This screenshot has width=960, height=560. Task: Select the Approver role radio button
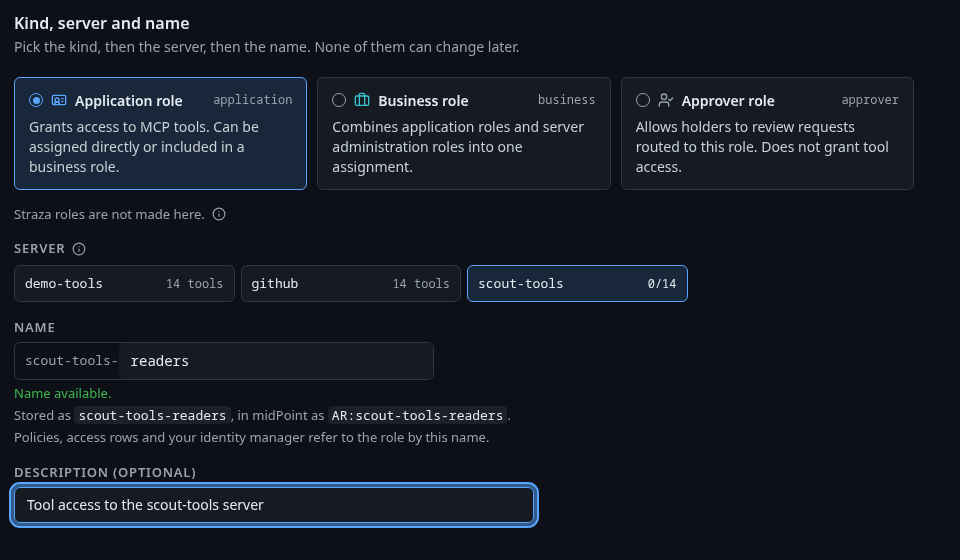pyautogui.click(x=643, y=100)
